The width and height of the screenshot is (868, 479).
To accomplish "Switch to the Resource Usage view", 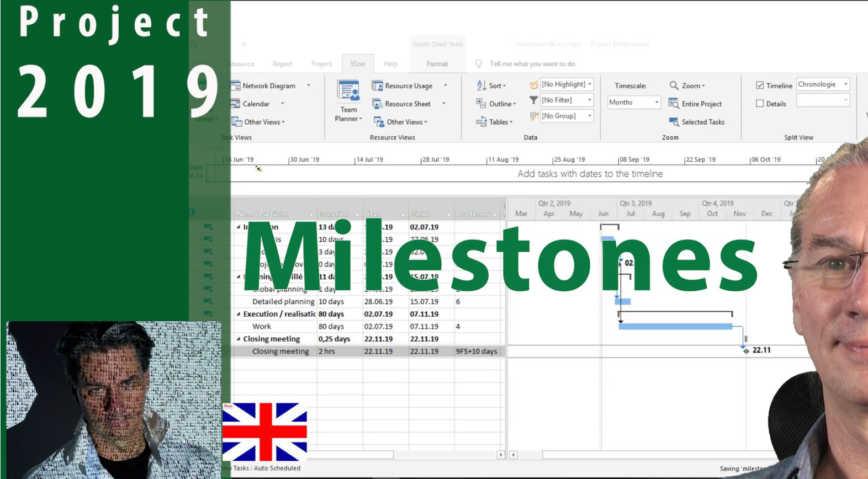I will [403, 86].
